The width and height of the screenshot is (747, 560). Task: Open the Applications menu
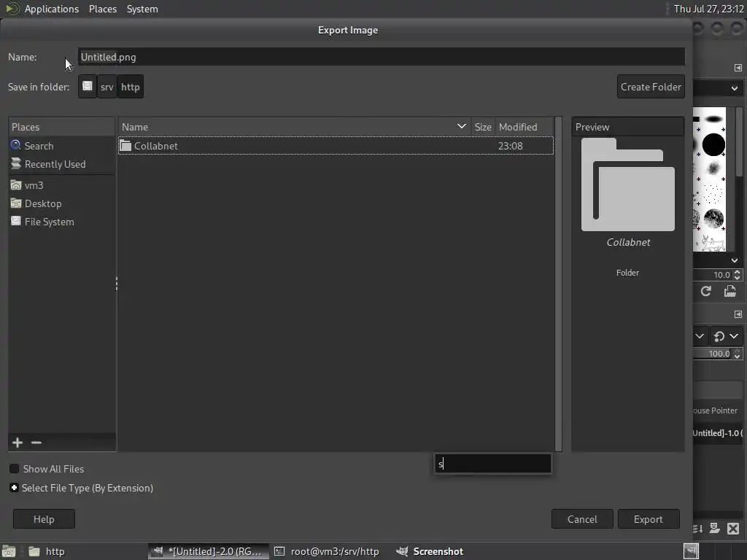[x=52, y=9]
